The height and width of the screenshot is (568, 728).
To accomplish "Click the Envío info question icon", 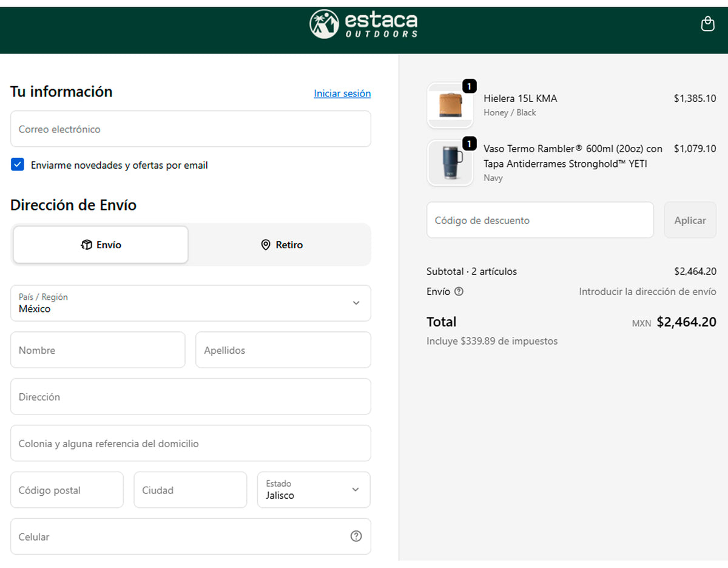I will point(459,291).
